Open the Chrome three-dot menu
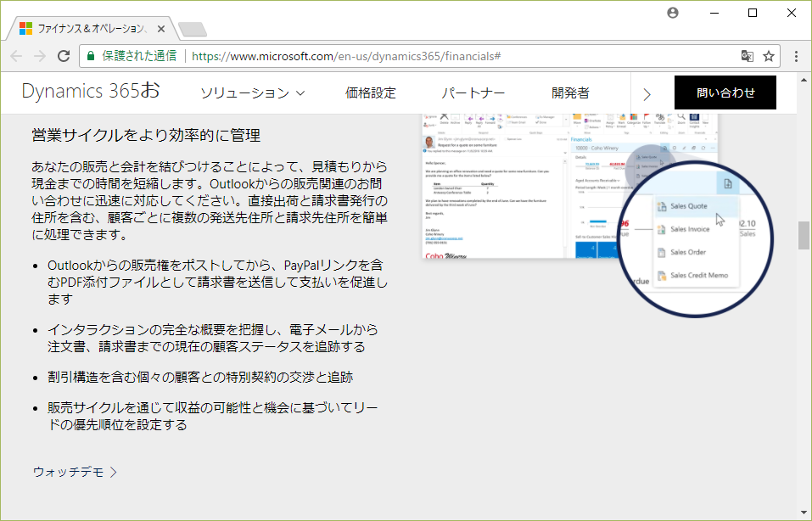Screen dimensions: 812x521 coord(796,56)
